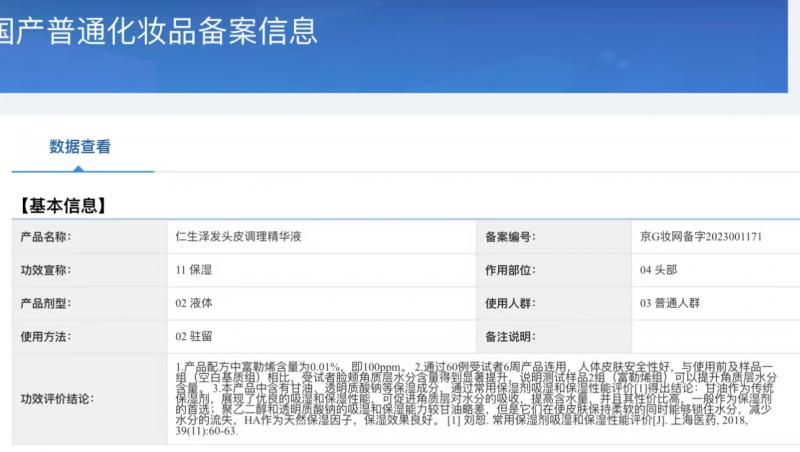The image size is (800, 452).
Task: Click the efficacy conclusion paragraph about 富勒烯含量
Action: pyautogui.click(x=476, y=398)
